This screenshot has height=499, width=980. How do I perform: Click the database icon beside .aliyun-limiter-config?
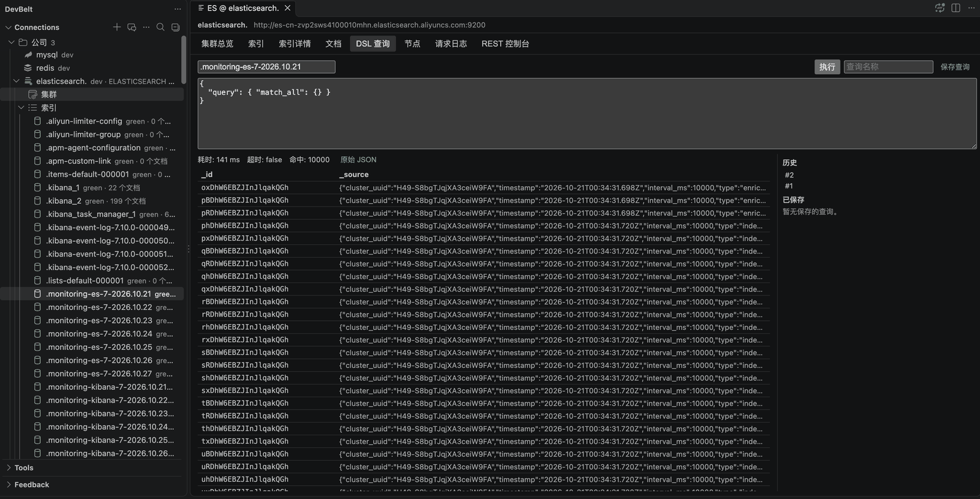(38, 121)
